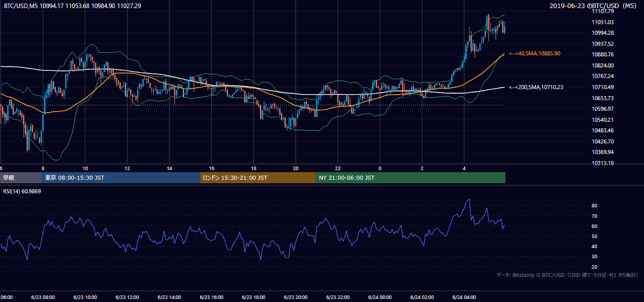This screenshot has width=644, height=302.
Task: Click the 40 SMA 10885.90 label
Action: pyautogui.click(x=535, y=53)
